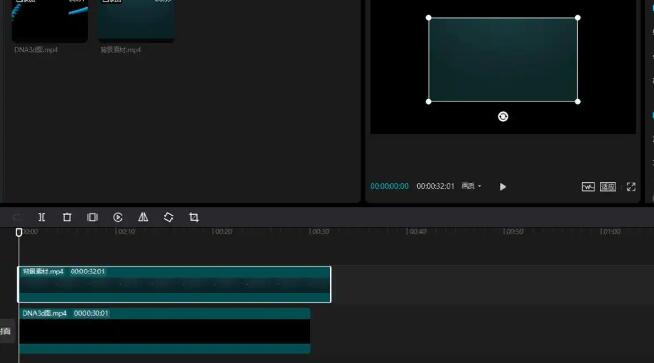Select the DNA3d图.mp4 clip on the timeline

tap(164, 331)
